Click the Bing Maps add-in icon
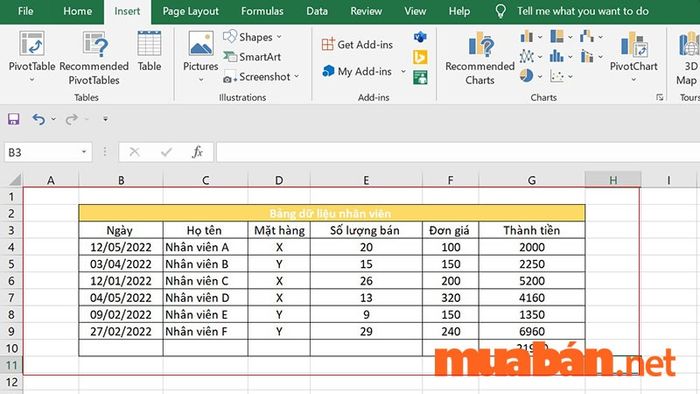 tap(420, 57)
